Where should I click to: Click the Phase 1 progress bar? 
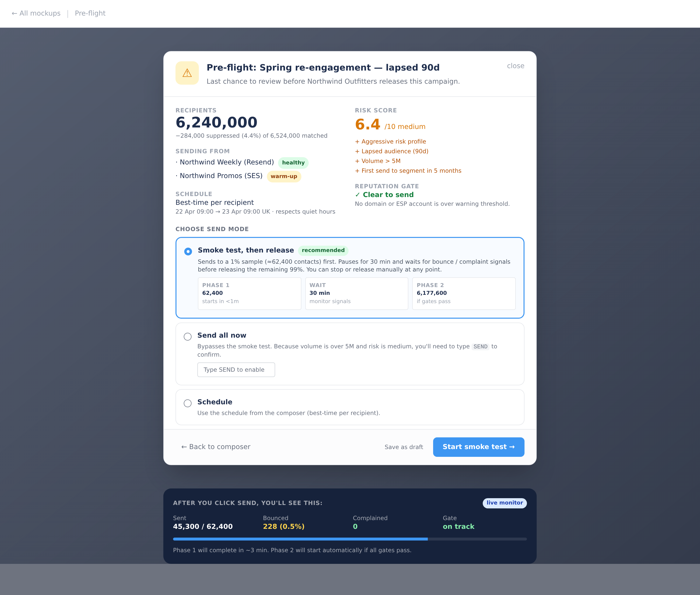click(x=350, y=539)
